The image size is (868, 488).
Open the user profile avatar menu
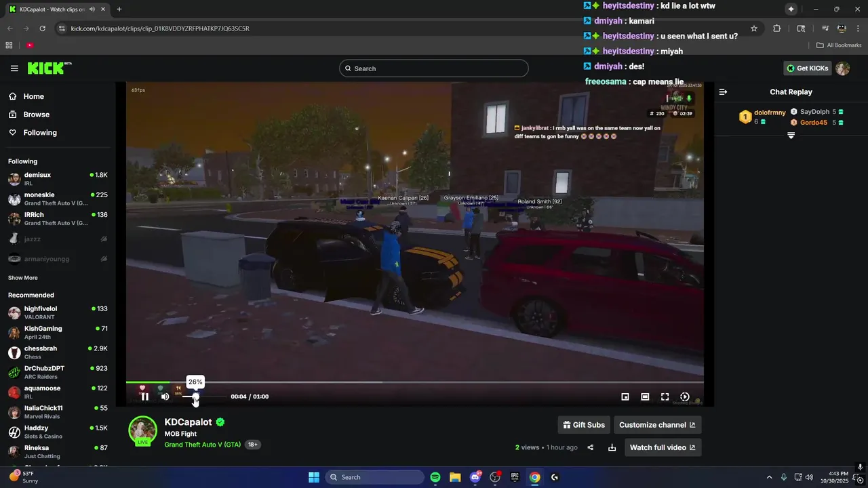(842, 68)
